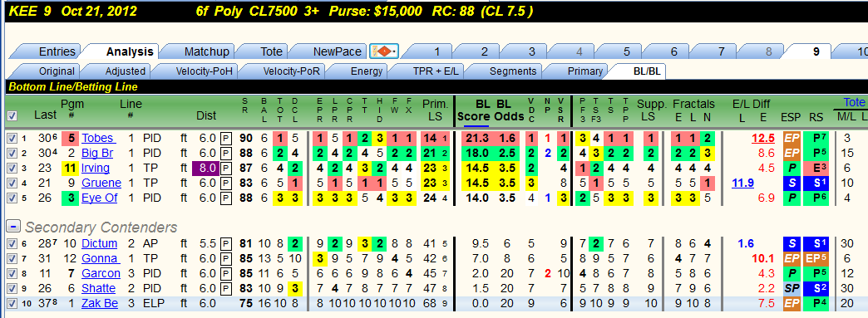The image size is (868, 318).
Task: Click the yellow program number 11 cell
Action: point(71,168)
